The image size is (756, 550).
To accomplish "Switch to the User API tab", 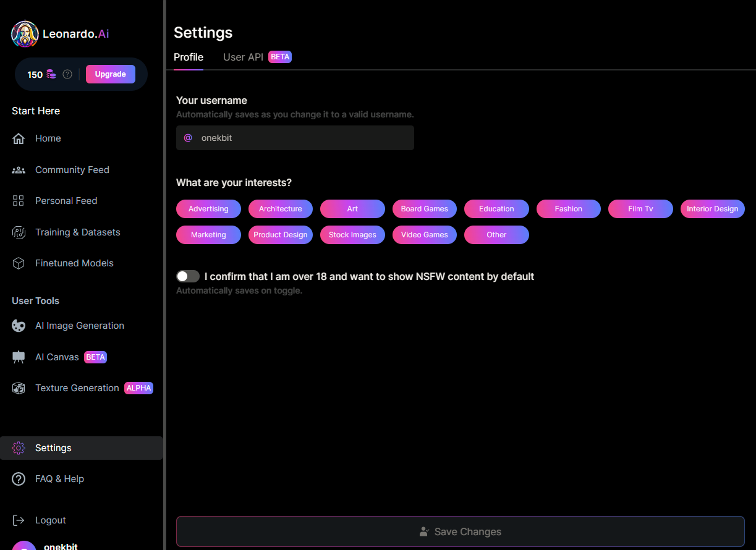I will coord(243,57).
